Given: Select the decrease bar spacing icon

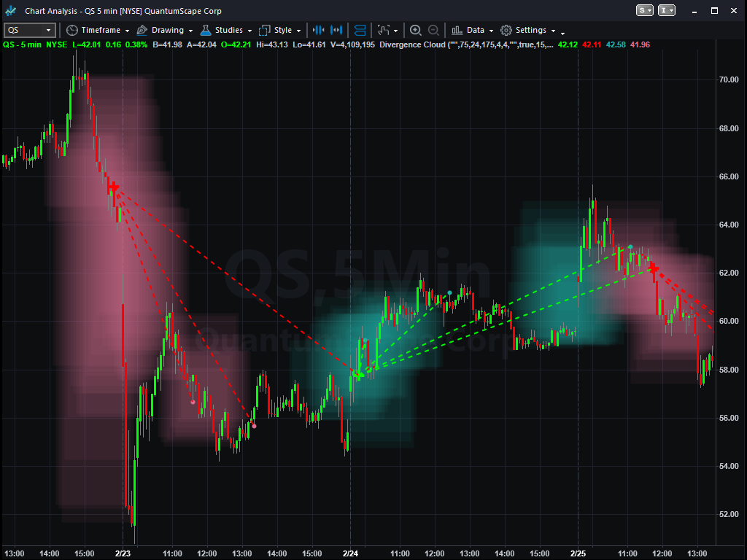Looking at the screenshot, I should pyautogui.click(x=319, y=30).
